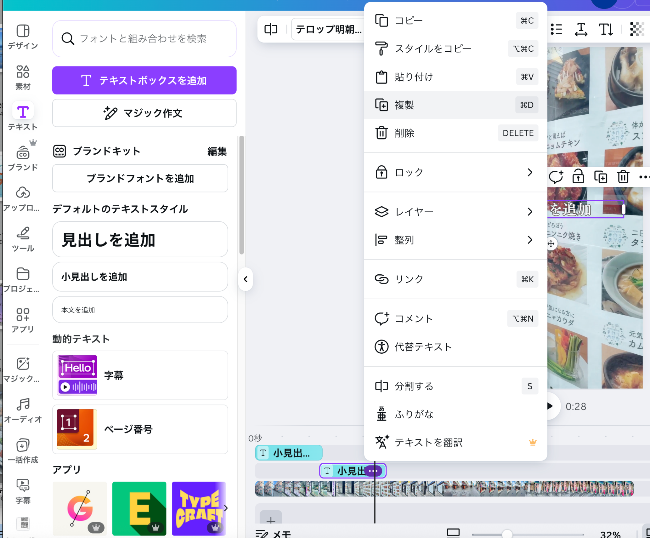Screen dimensions: 650x538
Task: Click the lock icon in floating toolbar
Action: (x=578, y=176)
